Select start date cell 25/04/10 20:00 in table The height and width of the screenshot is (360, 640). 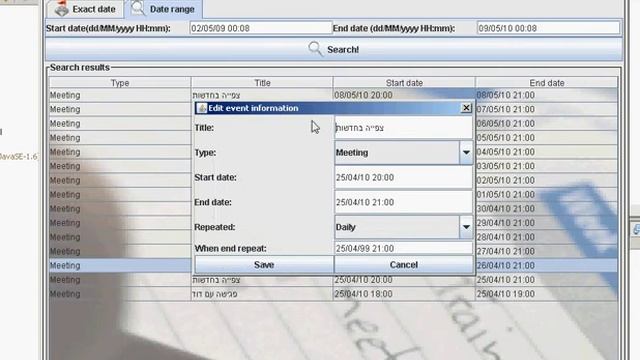[x=404, y=280]
